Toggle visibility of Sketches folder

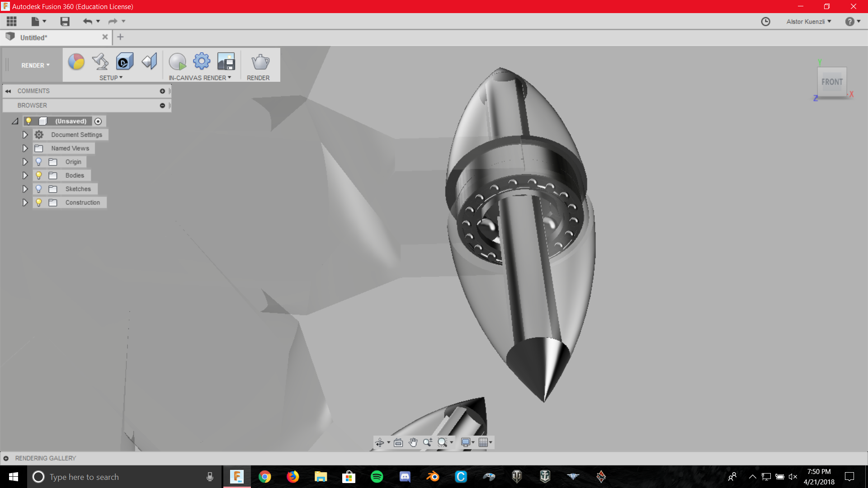tap(39, 189)
